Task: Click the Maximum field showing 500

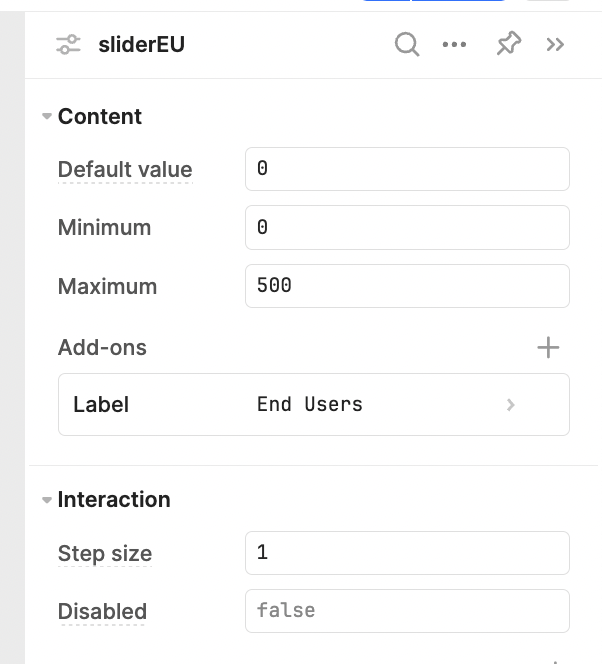Action: (407, 286)
